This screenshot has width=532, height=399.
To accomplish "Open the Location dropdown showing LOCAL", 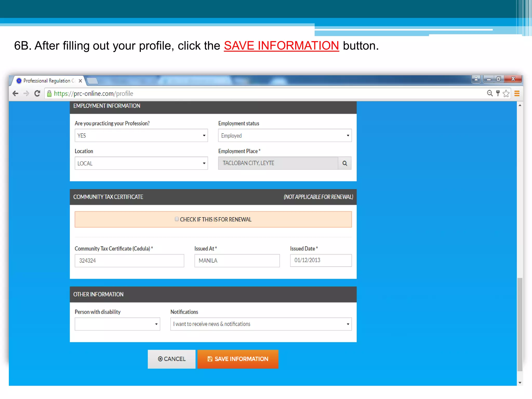I will tap(141, 163).
